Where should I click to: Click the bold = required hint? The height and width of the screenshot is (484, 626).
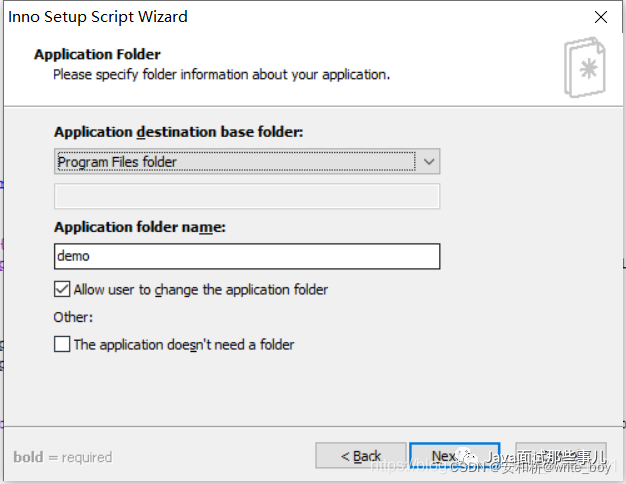click(63, 457)
